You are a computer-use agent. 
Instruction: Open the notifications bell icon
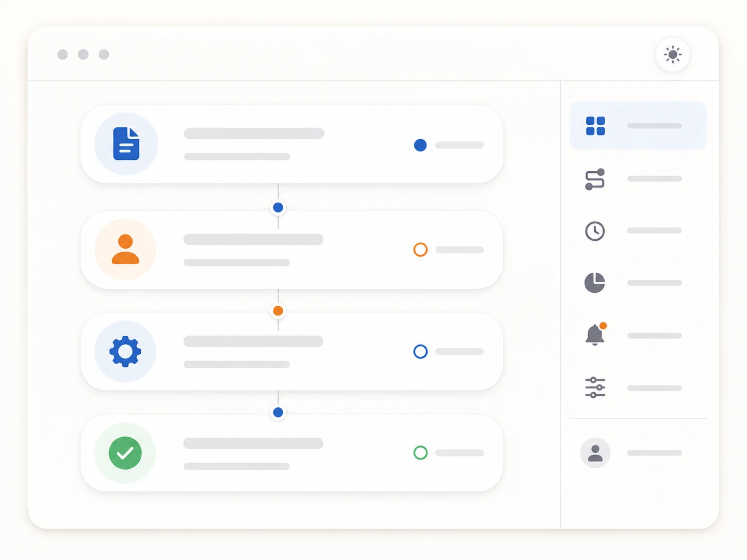595,334
